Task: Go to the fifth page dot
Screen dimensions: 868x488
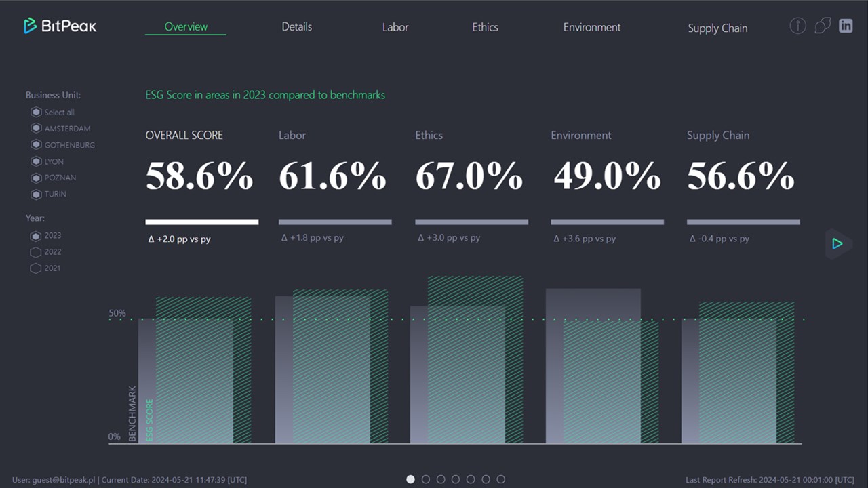Action: 471,479
